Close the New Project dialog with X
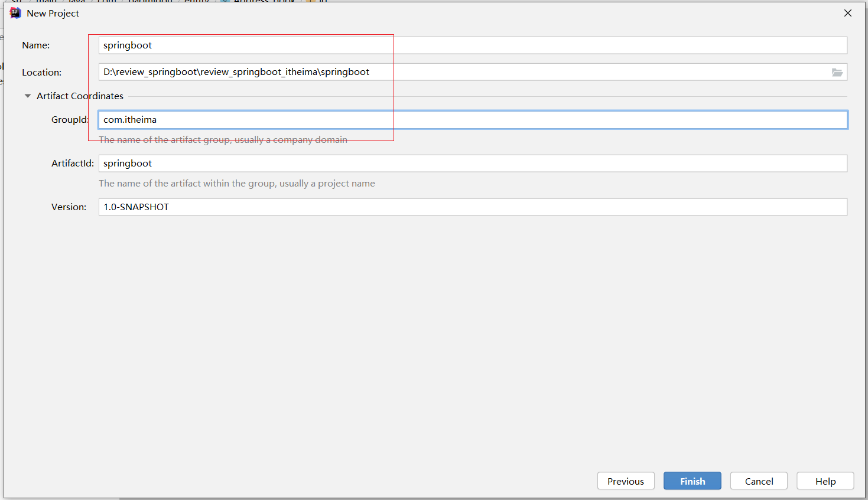The height and width of the screenshot is (500, 868). click(847, 13)
